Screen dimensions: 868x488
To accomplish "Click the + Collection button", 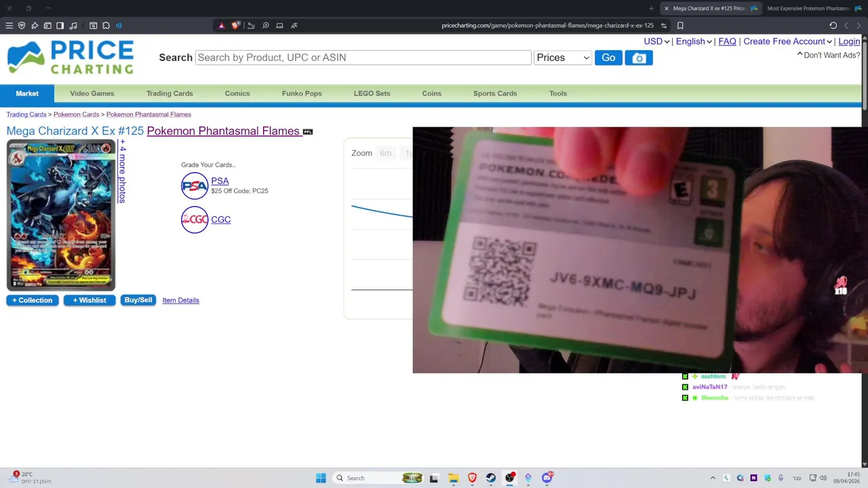I will (33, 300).
